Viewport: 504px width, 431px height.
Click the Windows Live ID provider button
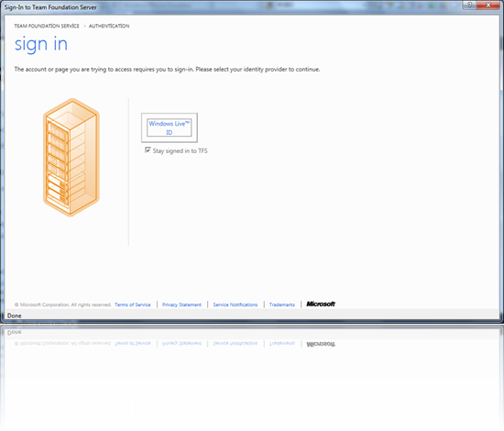[170, 127]
